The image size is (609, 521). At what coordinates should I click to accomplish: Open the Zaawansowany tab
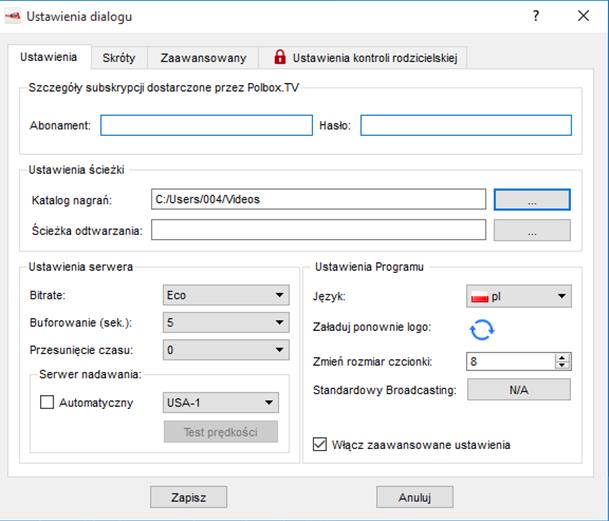coord(203,58)
